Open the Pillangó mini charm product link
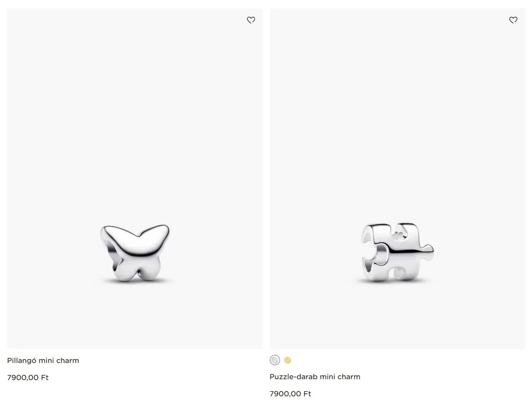 [x=43, y=360]
